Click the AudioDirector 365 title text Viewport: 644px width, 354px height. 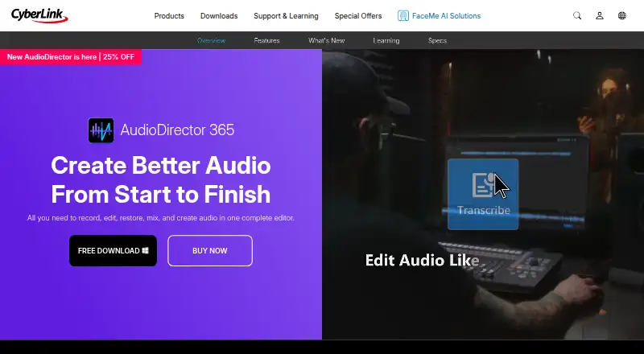click(x=177, y=130)
